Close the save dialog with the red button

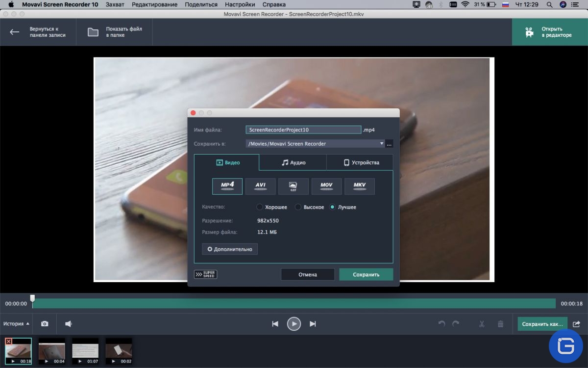click(x=193, y=113)
